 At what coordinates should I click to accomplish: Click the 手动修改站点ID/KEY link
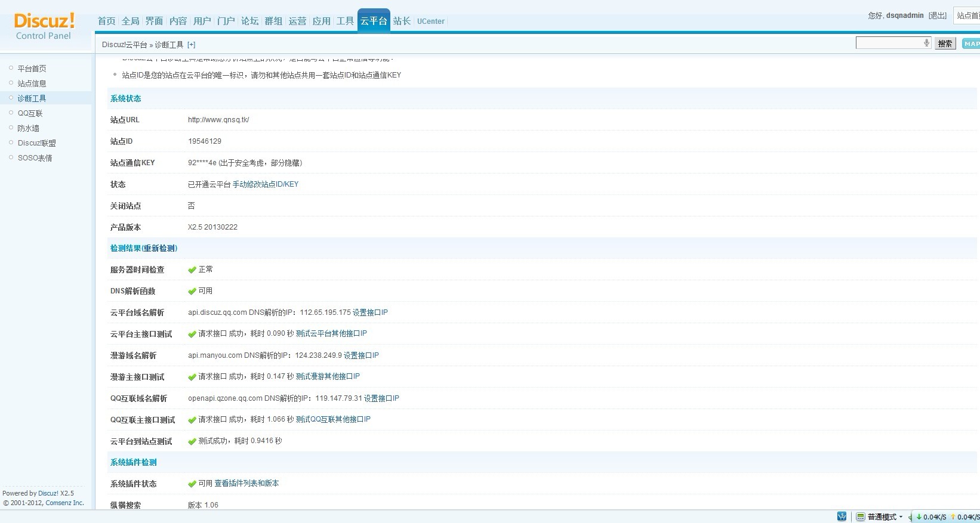pos(265,184)
